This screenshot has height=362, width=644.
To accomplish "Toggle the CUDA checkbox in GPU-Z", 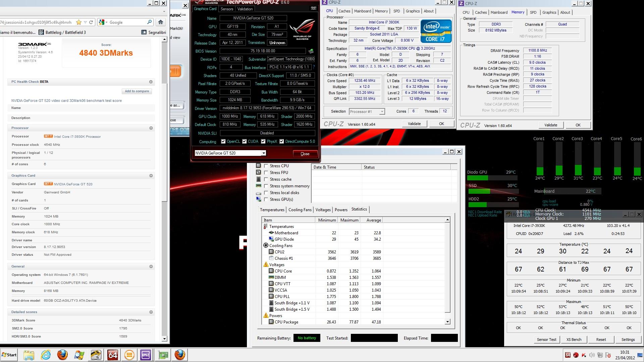I will tap(244, 141).
